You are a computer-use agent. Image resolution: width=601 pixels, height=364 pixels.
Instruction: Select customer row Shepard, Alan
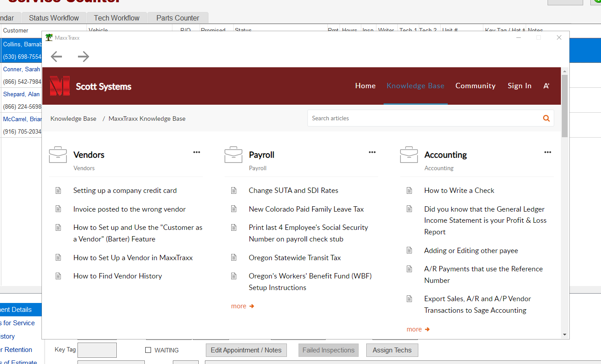(21, 100)
